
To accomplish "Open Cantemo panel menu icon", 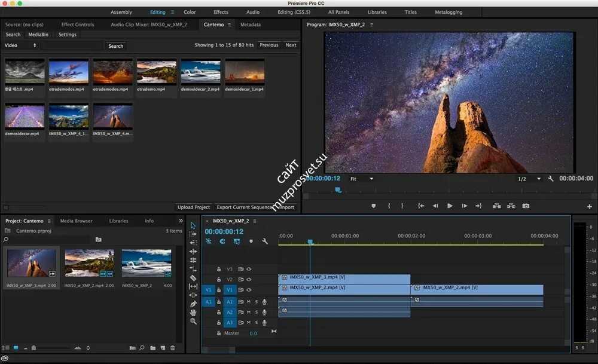I will pos(229,25).
